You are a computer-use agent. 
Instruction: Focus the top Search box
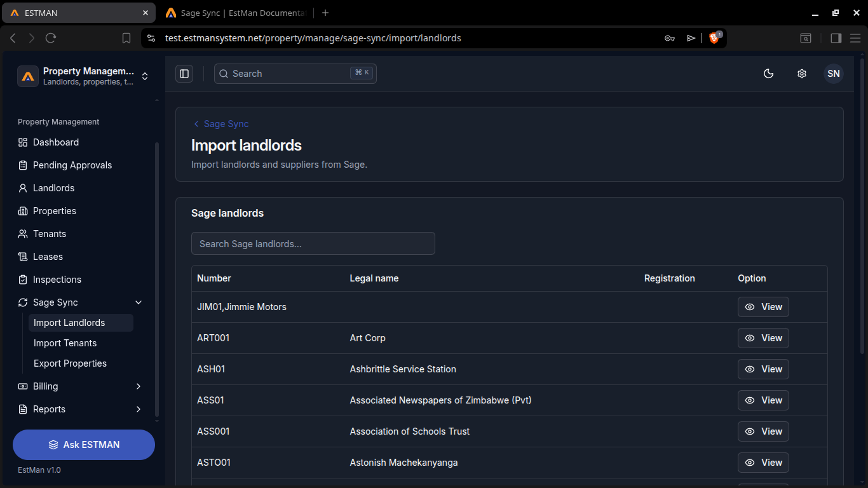[x=295, y=74]
